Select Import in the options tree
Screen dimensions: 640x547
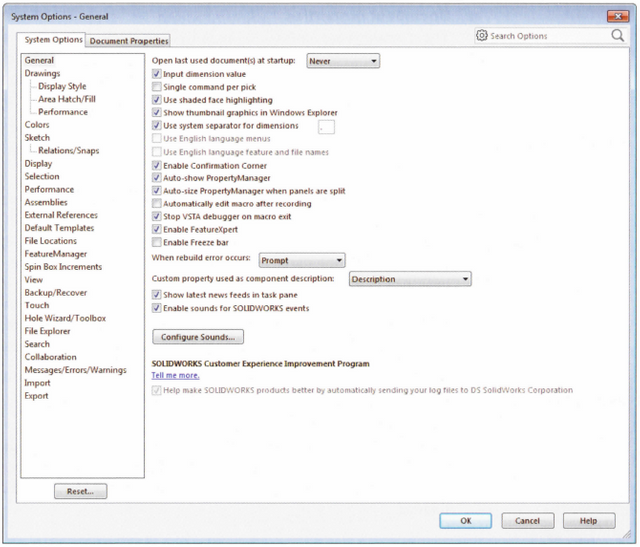pos(38,383)
